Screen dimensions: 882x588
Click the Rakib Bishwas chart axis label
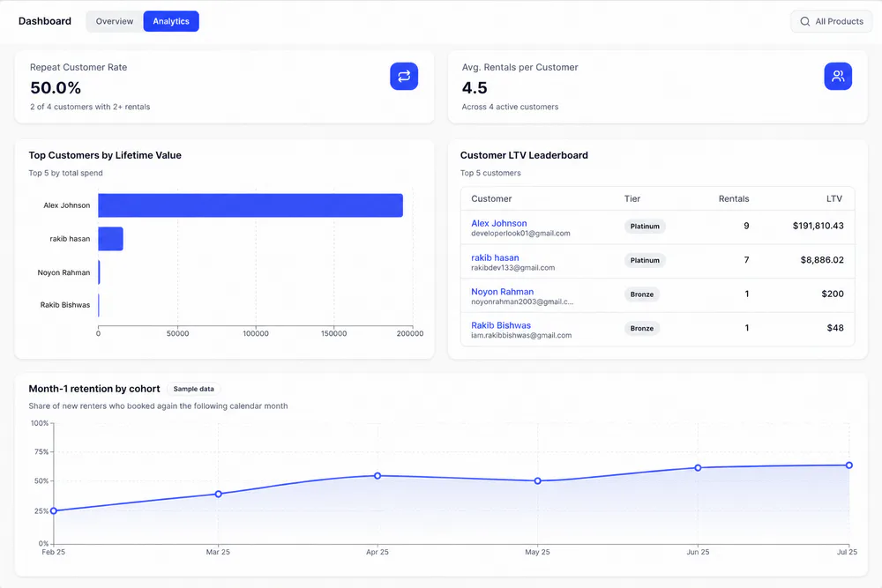pos(65,305)
